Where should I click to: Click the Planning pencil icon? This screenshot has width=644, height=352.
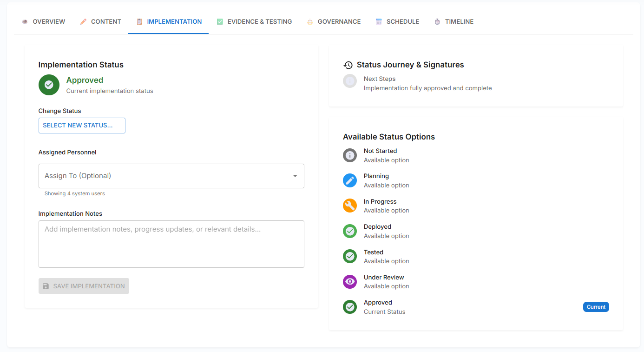pyautogui.click(x=349, y=180)
